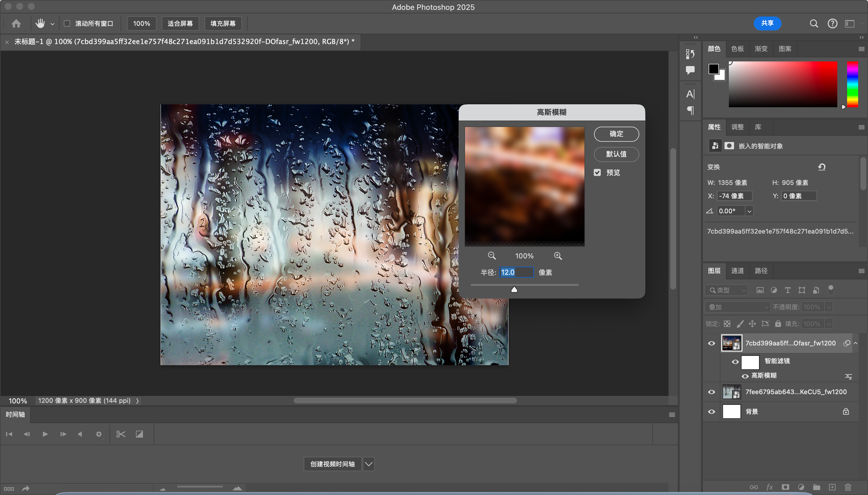
Task: Open the search magnifier icon
Action: tap(813, 23)
